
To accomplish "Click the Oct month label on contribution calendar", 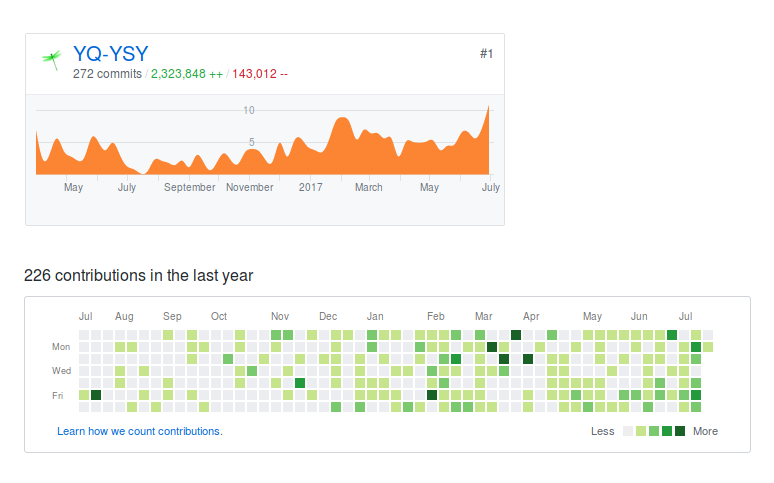I will tap(219, 317).
